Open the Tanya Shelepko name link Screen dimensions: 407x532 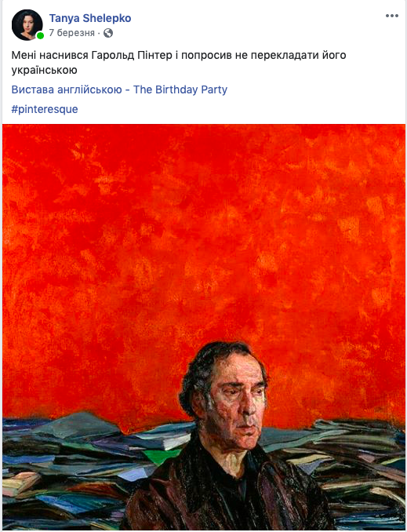[90, 18]
